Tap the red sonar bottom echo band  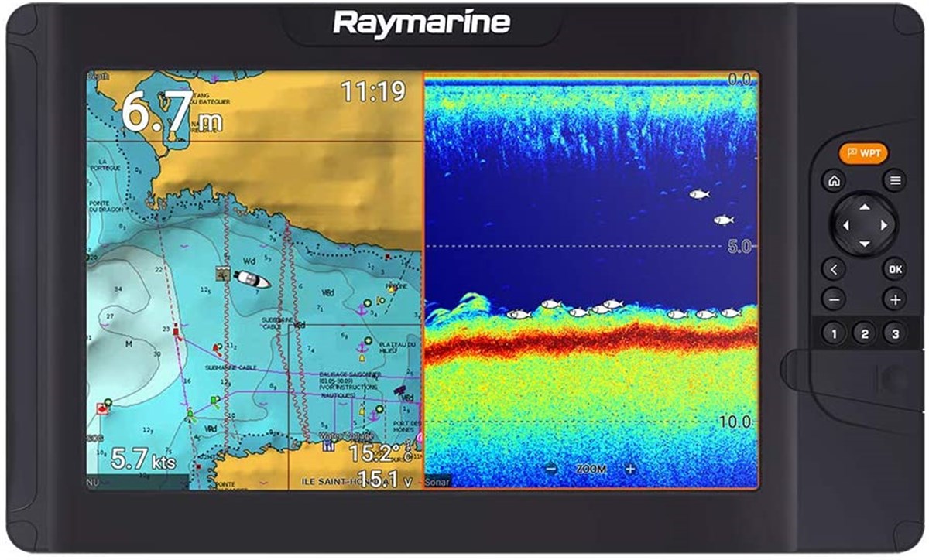pyautogui.click(x=591, y=341)
